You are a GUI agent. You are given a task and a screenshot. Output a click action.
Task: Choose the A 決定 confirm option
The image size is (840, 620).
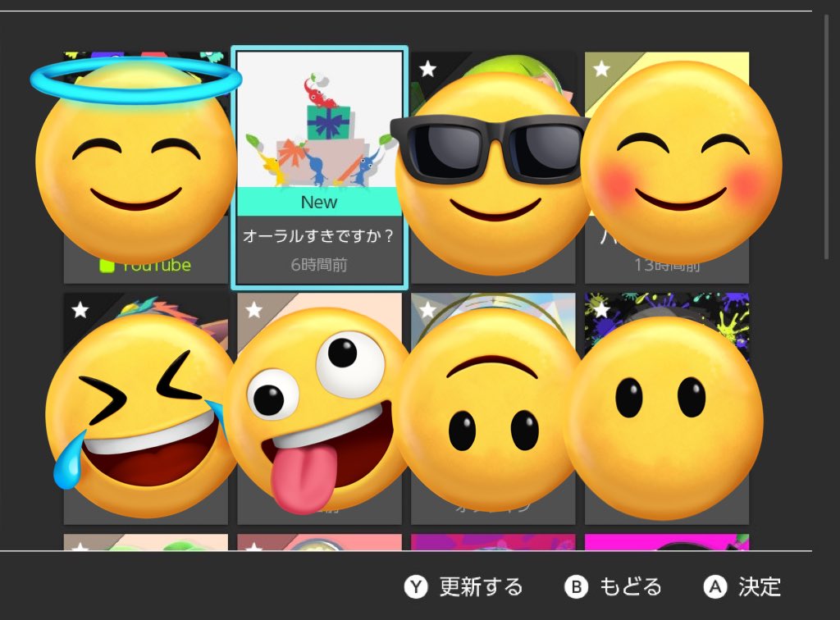[x=742, y=587]
